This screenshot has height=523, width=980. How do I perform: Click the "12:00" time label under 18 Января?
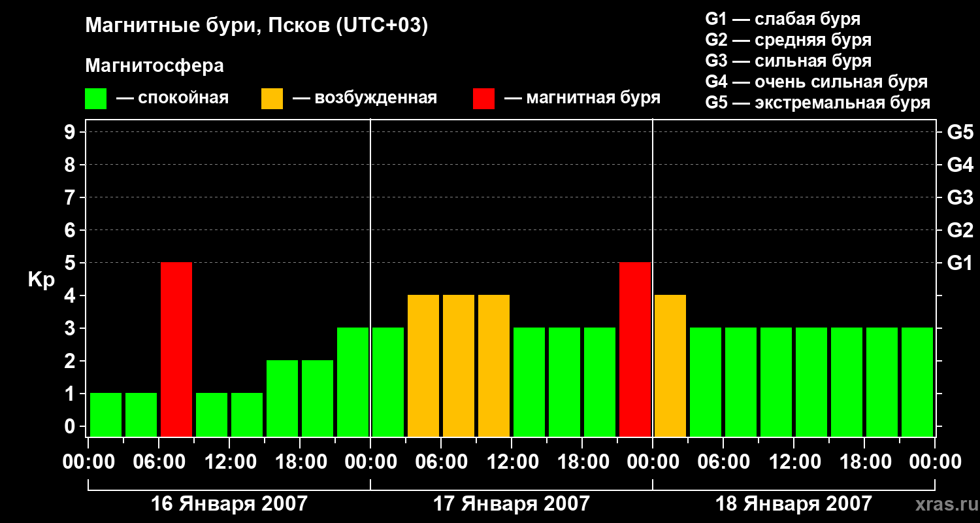(x=794, y=462)
